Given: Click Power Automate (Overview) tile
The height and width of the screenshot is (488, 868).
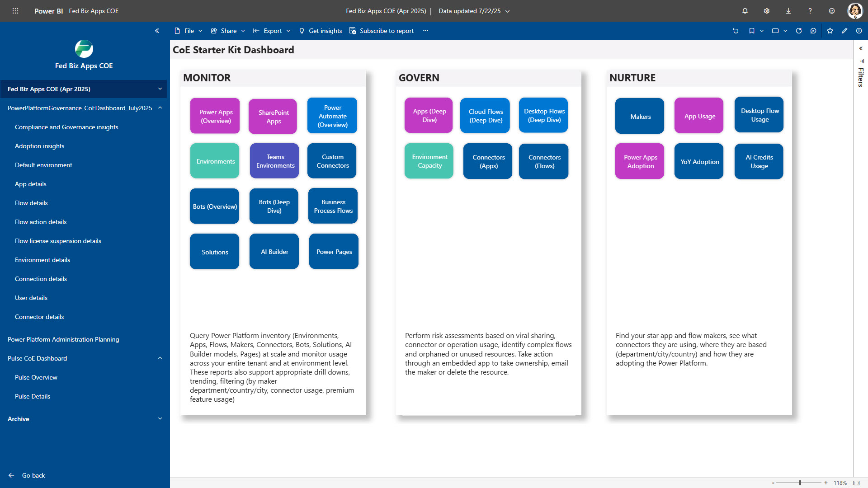Looking at the screenshot, I should pyautogui.click(x=332, y=116).
